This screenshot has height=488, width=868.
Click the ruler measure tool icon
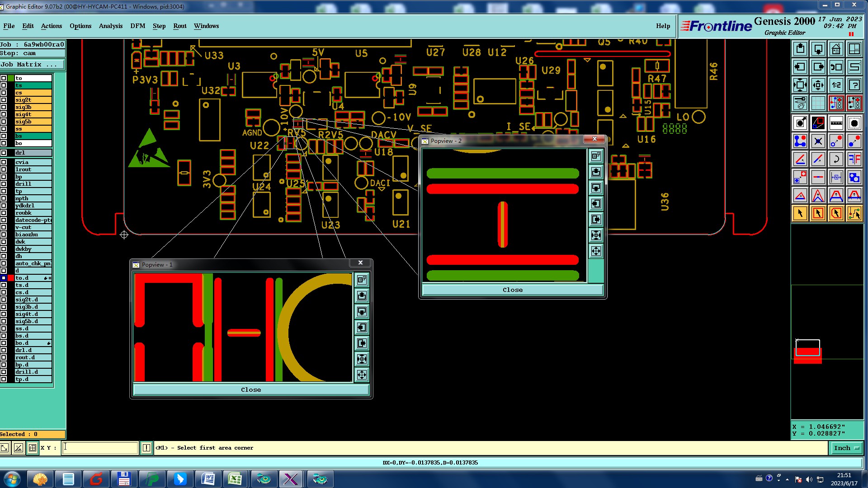click(836, 123)
